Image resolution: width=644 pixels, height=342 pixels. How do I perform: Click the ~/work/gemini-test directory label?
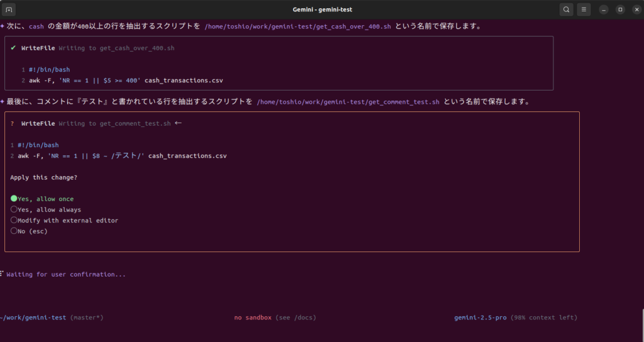point(33,317)
